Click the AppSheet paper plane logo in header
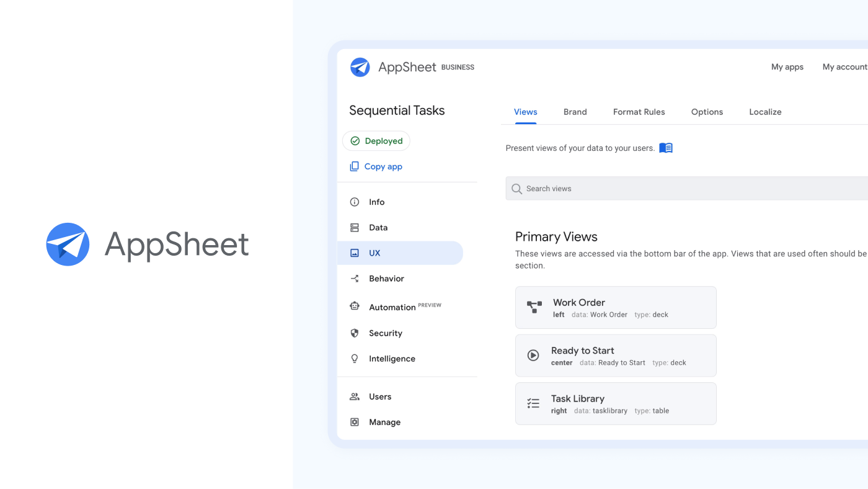868x489 pixels. (360, 67)
